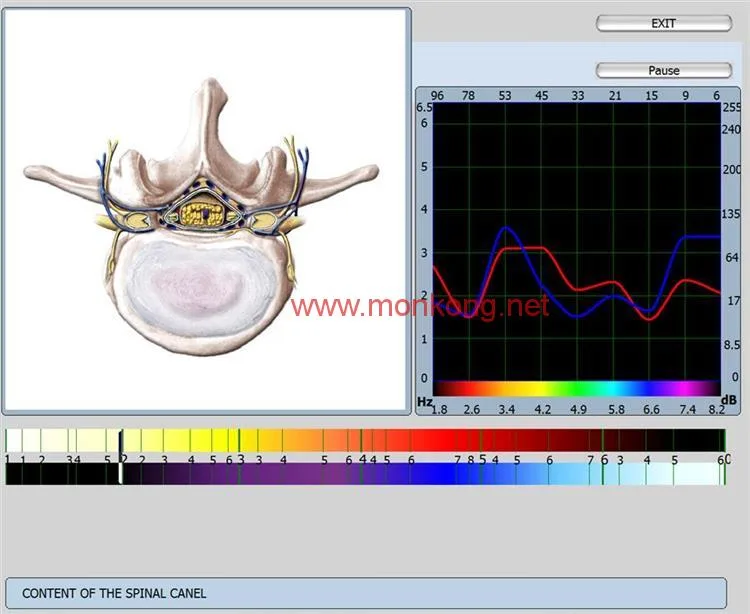This screenshot has width=750, height=614.
Task: Click the 6.6 Hz axis label
Action: [x=651, y=410]
